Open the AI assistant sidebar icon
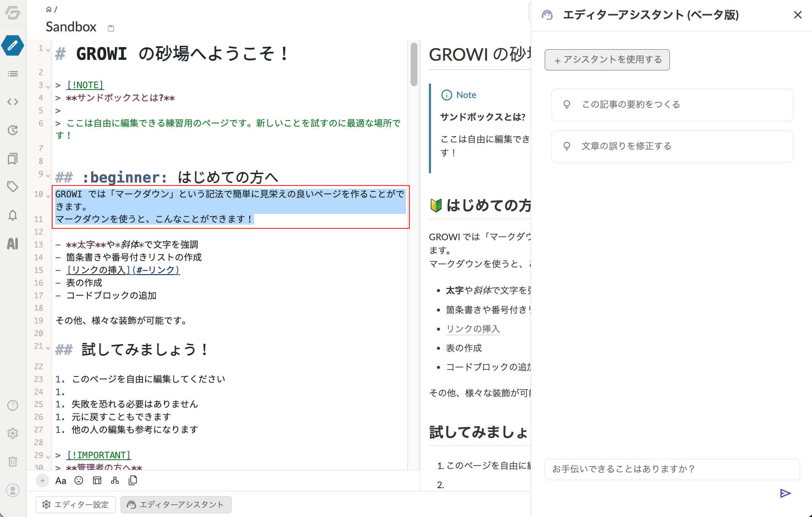Screen dimensions: 812x517 click(x=13, y=243)
